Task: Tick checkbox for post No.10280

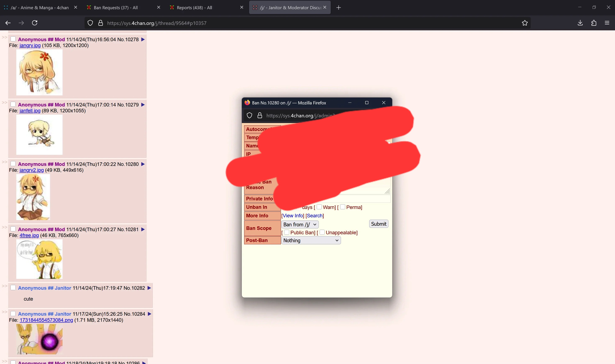Action: pyautogui.click(x=13, y=164)
